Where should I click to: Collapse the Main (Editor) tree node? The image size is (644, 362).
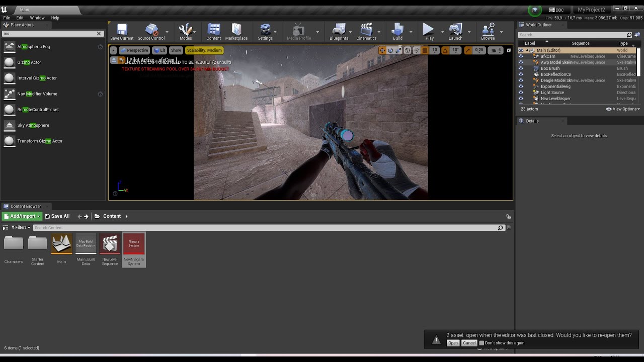coord(527,50)
